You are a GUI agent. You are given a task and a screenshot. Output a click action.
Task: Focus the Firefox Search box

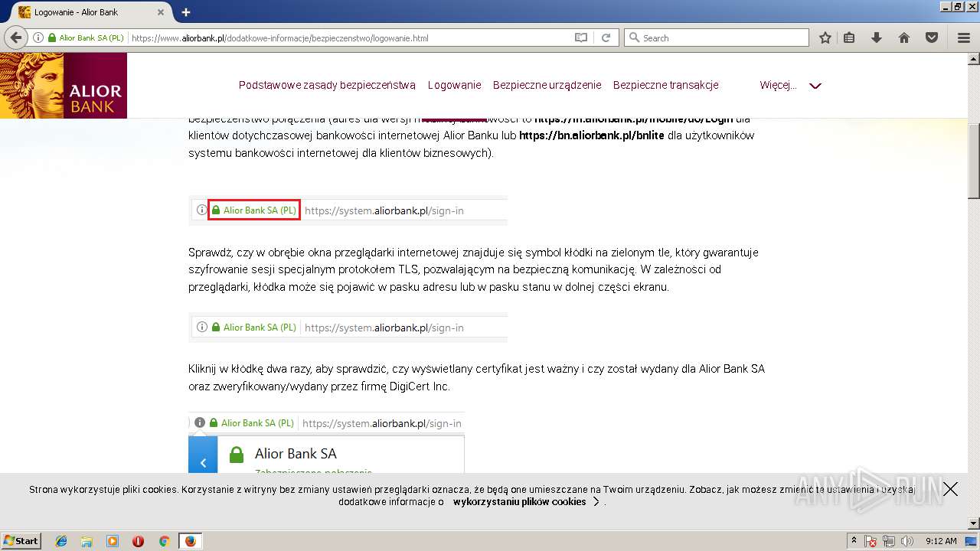(x=717, y=37)
